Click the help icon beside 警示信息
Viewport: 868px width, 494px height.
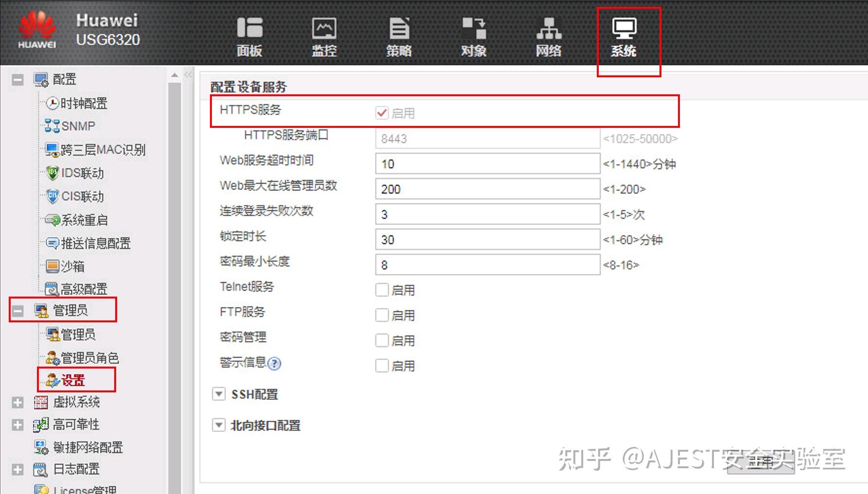[275, 364]
